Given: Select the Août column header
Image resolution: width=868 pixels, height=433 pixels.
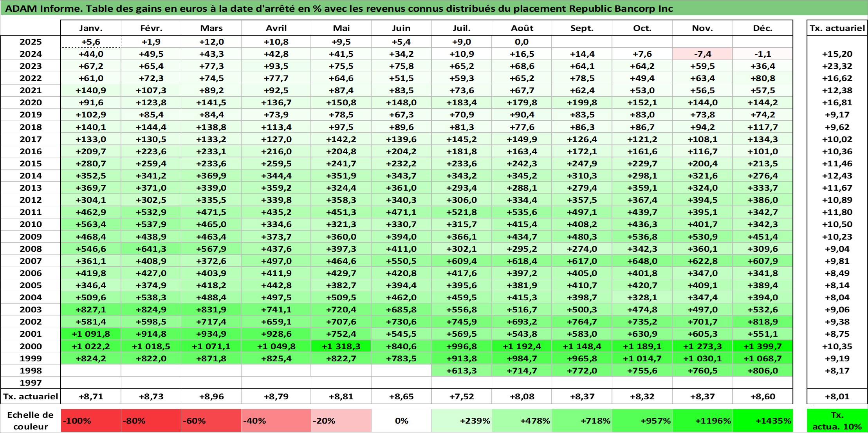Looking at the screenshot, I should [x=522, y=28].
